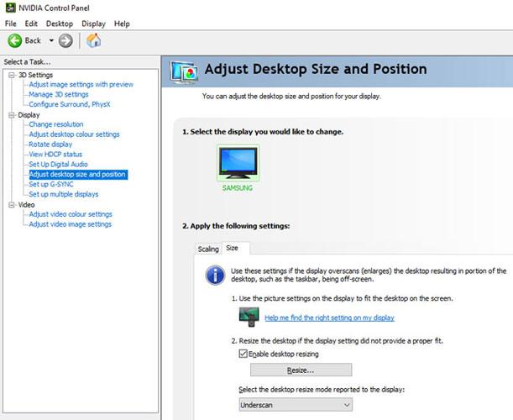This screenshot has width=513, height=420.
Task: Open the Back history dropdown arrow
Action: pos(50,40)
